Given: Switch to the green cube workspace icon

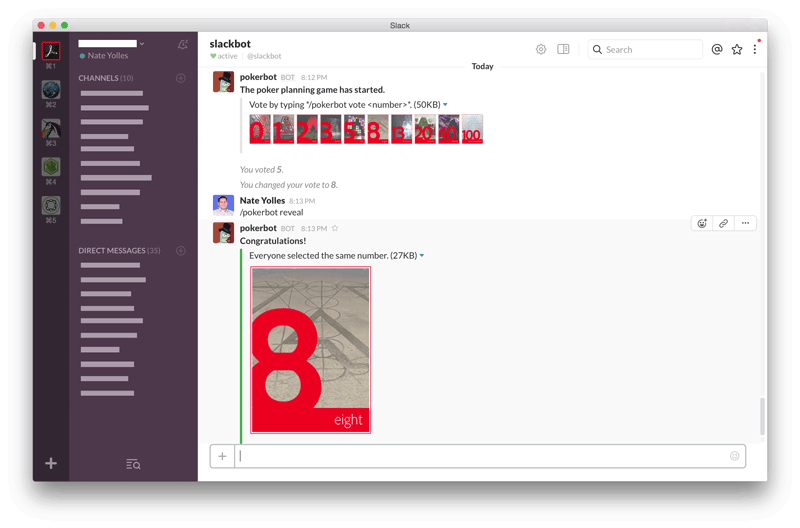Looking at the screenshot, I should pos(51,167).
